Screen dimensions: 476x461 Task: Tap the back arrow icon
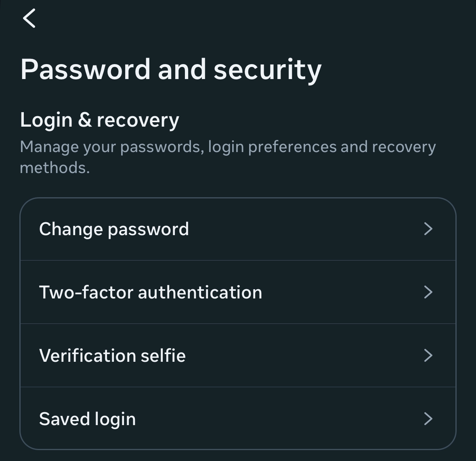click(x=29, y=19)
